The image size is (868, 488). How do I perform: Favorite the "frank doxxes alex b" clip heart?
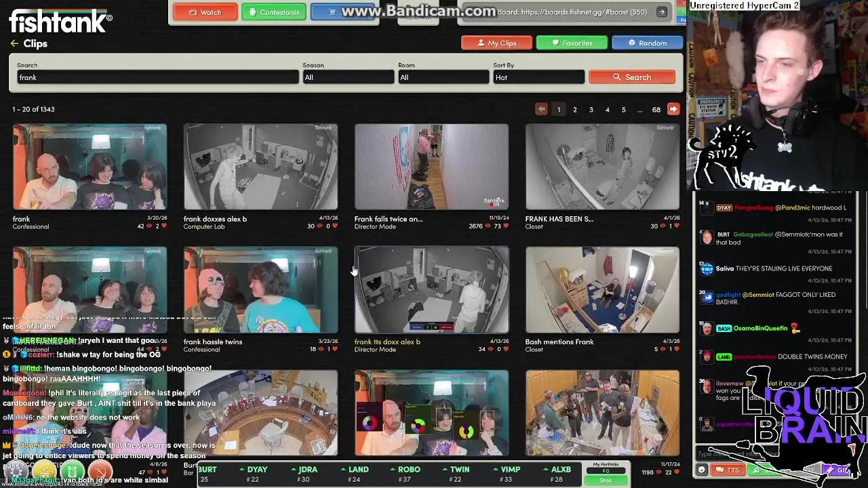334,226
